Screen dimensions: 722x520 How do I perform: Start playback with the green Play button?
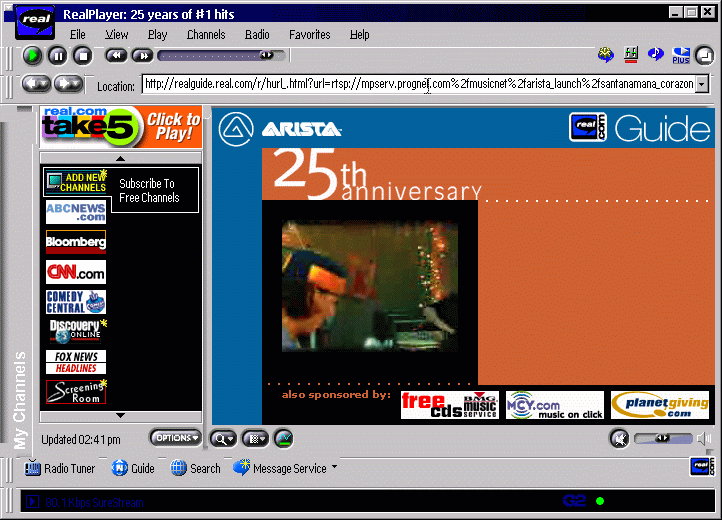(32, 56)
